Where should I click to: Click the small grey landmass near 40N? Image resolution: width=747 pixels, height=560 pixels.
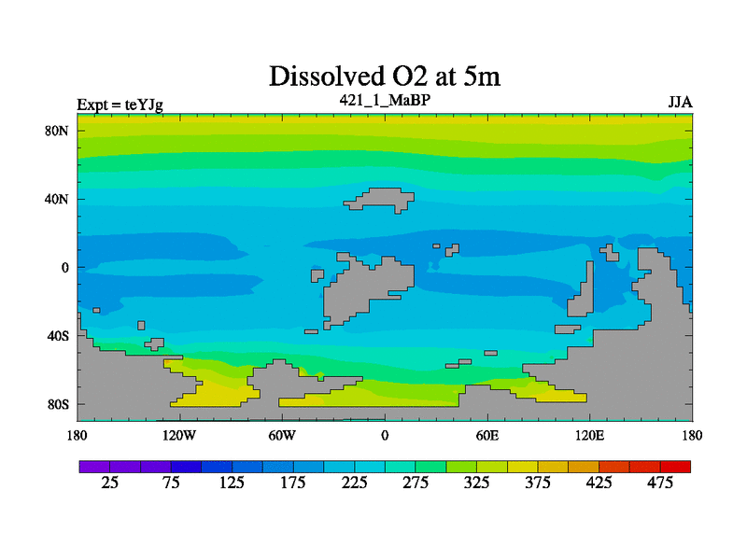(383, 200)
